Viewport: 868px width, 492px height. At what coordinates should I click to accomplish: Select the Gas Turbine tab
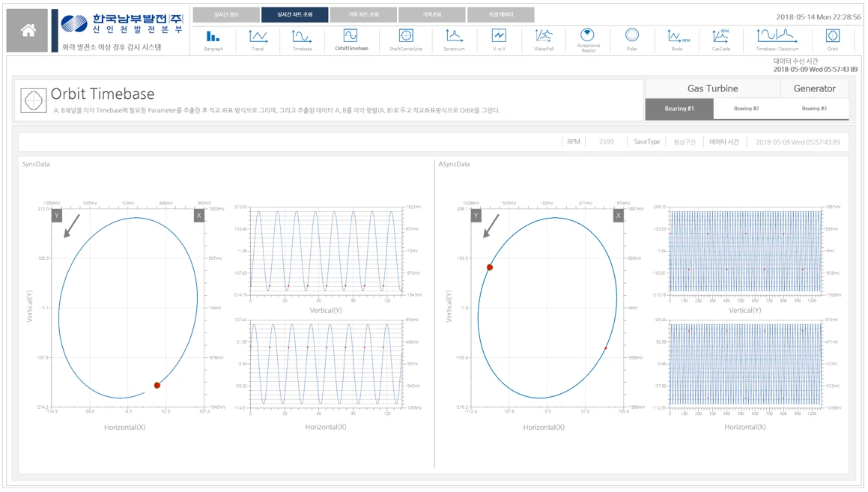point(712,88)
